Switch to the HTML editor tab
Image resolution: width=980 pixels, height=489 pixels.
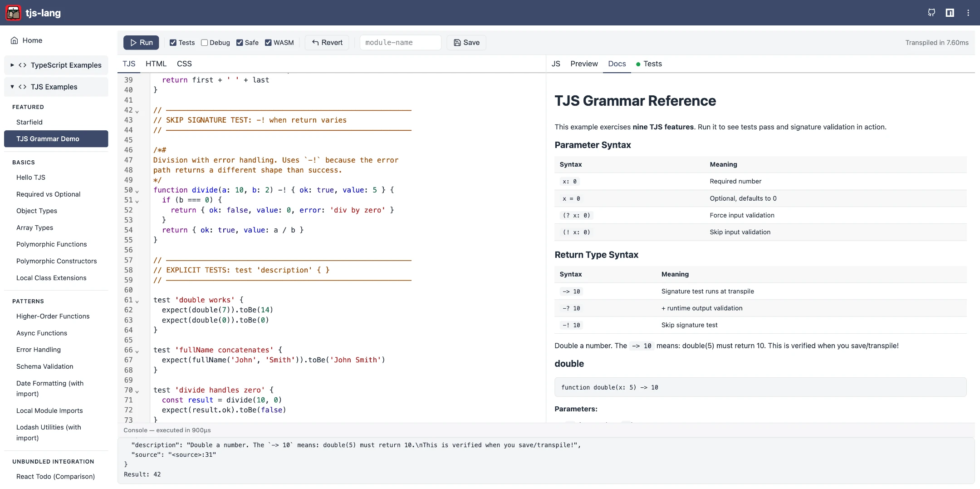(156, 64)
